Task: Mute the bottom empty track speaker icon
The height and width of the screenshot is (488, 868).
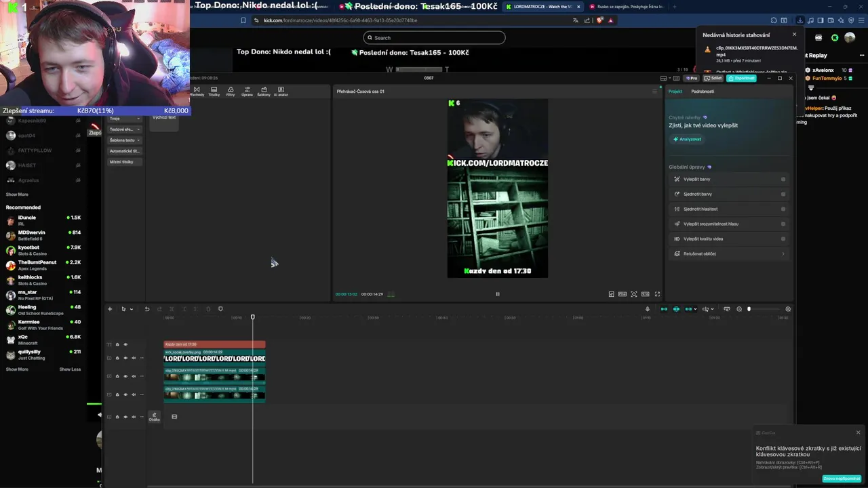Action: click(134, 417)
